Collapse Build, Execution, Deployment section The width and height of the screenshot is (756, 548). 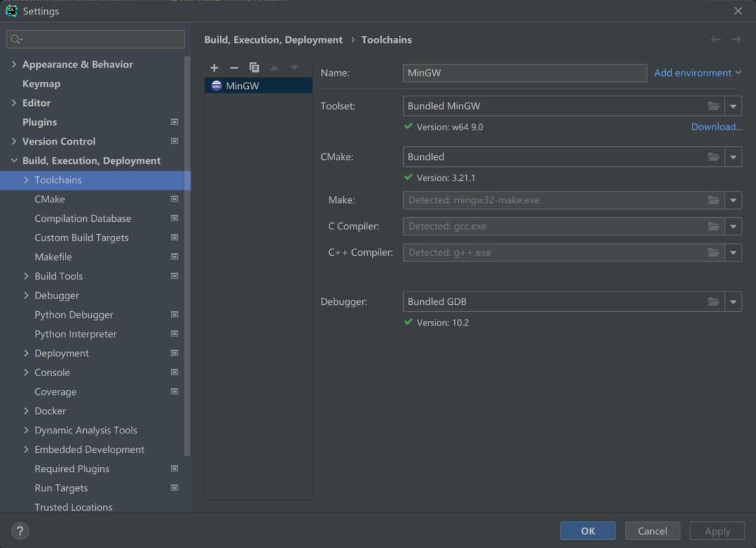click(x=14, y=161)
